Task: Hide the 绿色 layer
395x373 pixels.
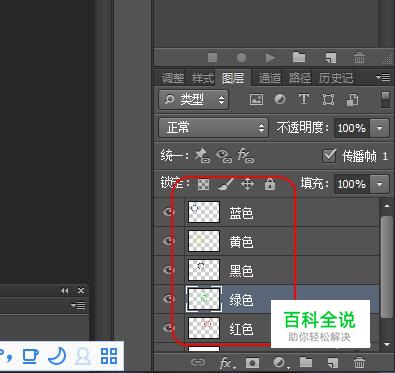Action: point(169,299)
